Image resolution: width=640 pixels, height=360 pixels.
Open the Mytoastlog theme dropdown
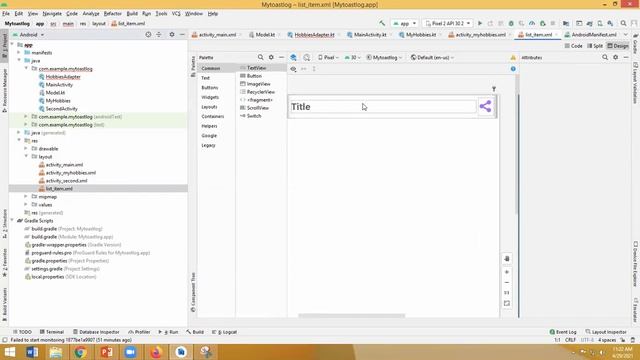pos(384,58)
